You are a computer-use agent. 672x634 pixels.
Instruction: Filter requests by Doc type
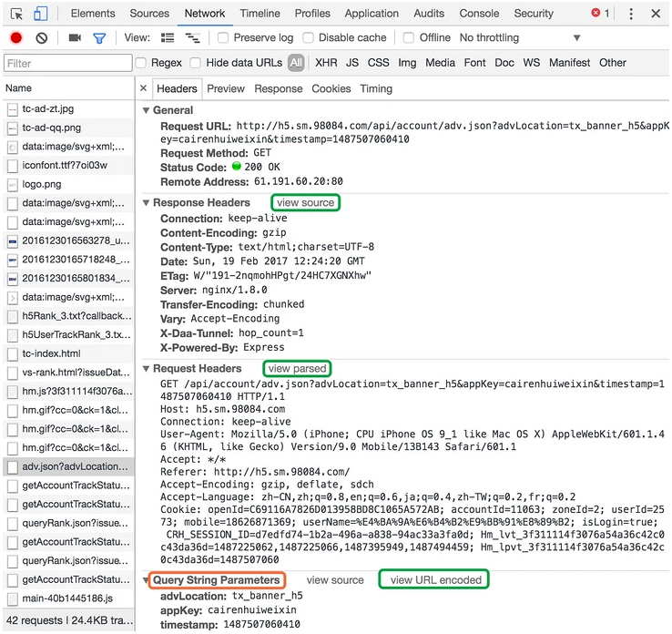point(504,63)
